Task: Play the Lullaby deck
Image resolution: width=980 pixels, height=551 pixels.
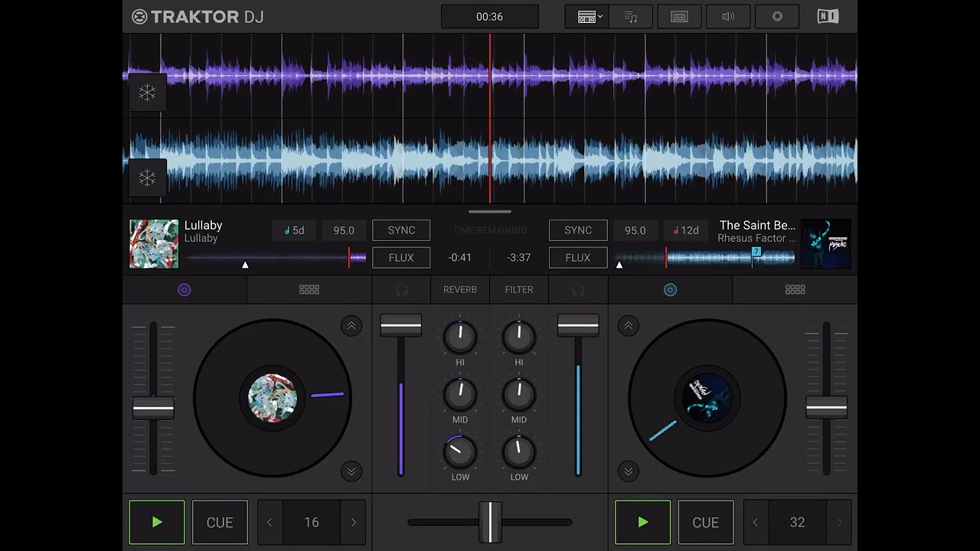Action: [157, 522]
